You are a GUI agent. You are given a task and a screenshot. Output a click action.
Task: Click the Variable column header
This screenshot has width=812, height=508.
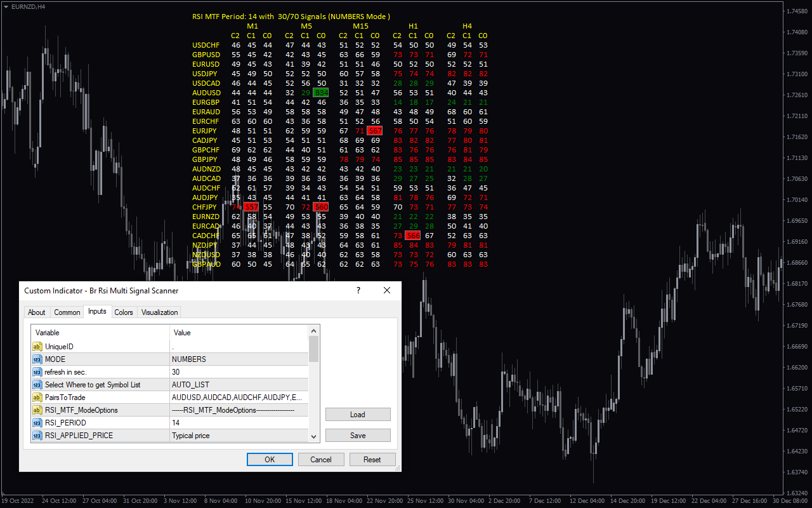pyautogui.click(x=100, y=333)
